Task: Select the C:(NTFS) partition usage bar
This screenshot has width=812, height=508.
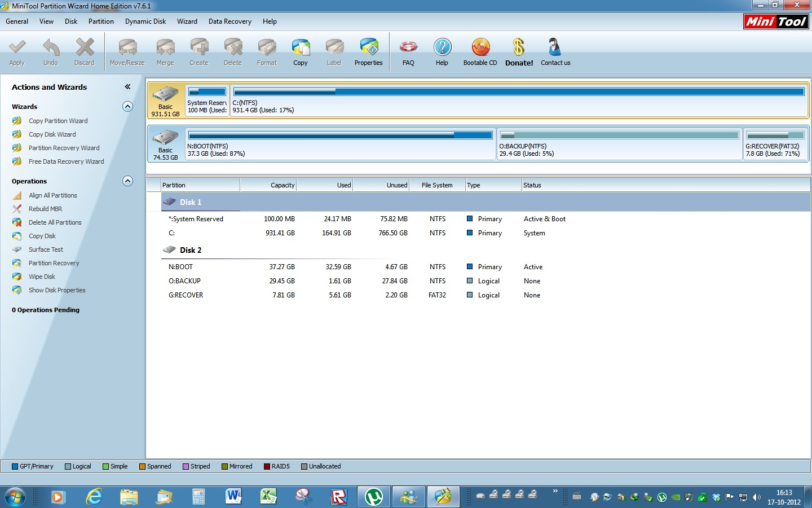Action: [x=519, y=91]
